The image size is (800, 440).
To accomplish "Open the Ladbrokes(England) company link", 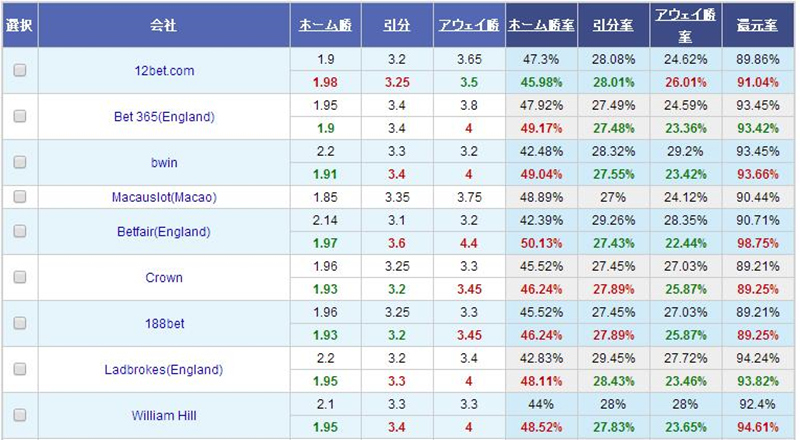I will (164, 370).
